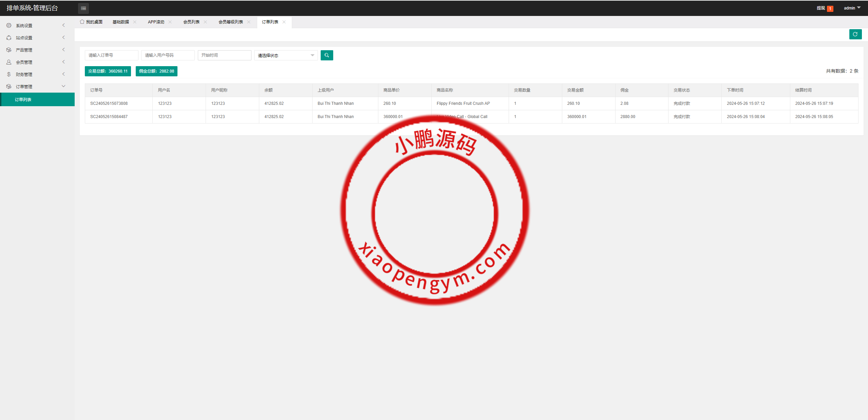Click the refresh icon above the table

pos(855,34)
